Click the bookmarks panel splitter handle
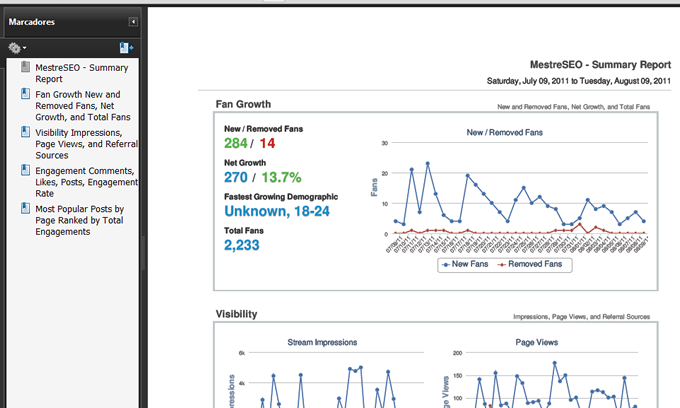Viewport: 680px width, 408px height. [144, 250]
